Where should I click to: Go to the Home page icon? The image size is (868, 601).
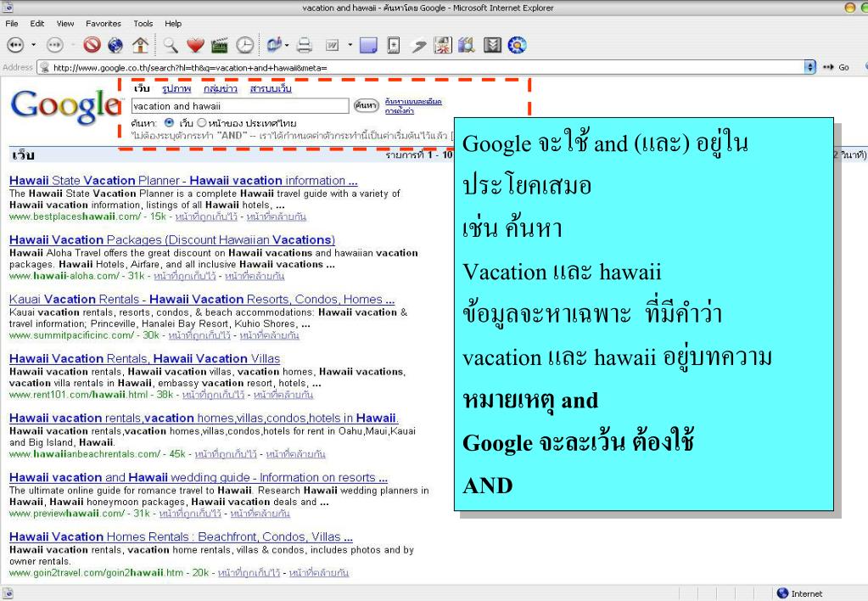coord(140,45)
